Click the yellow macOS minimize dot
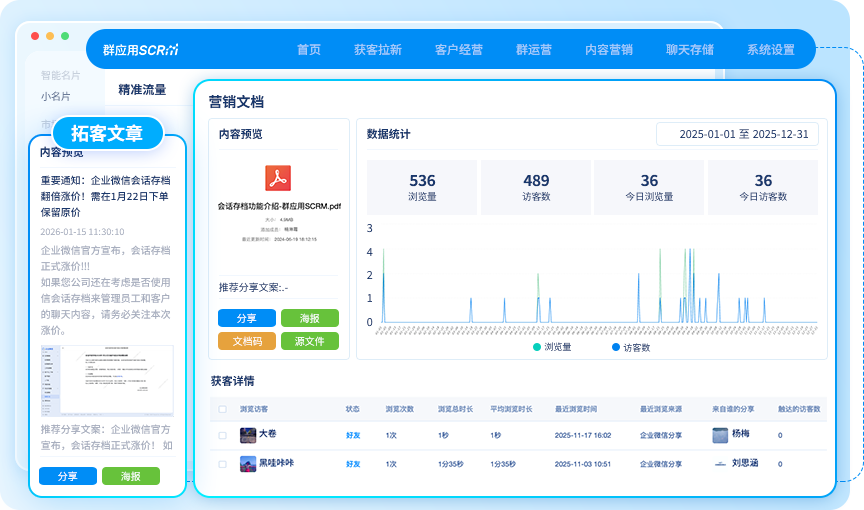 50,36
